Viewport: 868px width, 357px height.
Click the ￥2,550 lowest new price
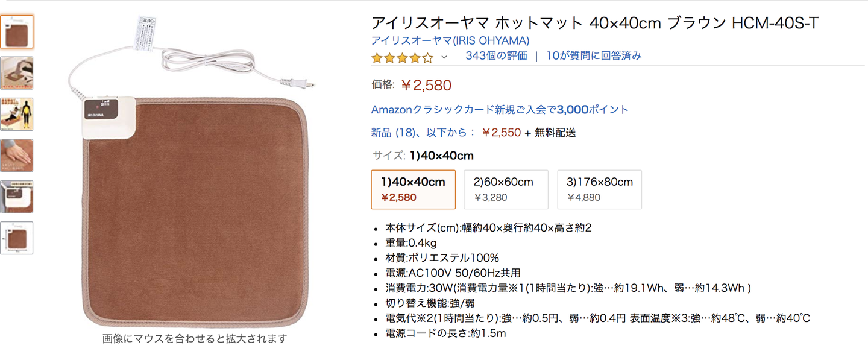[x=501, y=133]
